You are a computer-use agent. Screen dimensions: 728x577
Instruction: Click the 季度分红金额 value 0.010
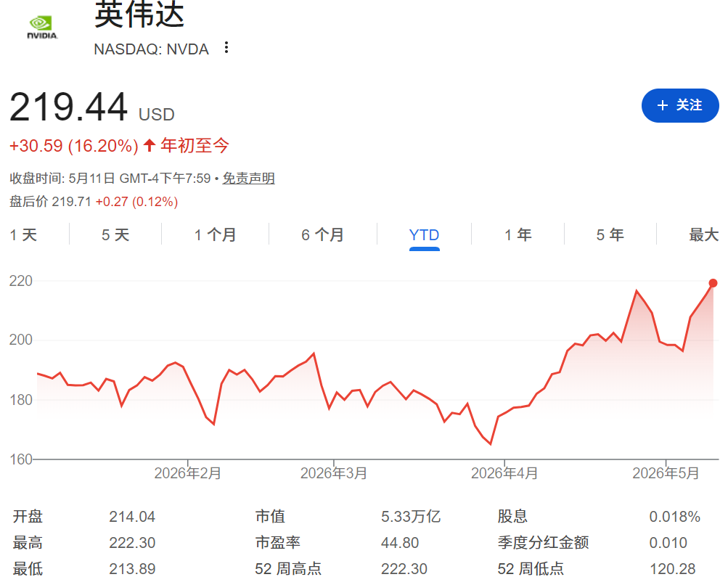tap(668, 543)
